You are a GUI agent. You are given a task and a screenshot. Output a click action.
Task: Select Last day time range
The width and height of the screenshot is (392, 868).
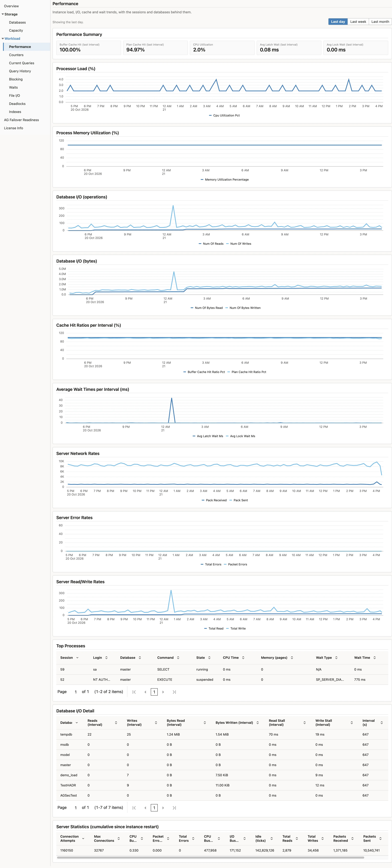338,22
